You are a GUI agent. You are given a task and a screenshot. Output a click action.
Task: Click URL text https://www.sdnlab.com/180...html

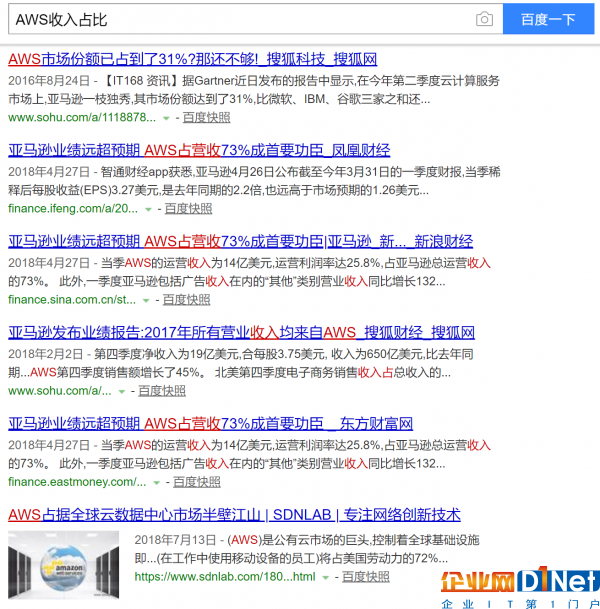click(225, 577)
